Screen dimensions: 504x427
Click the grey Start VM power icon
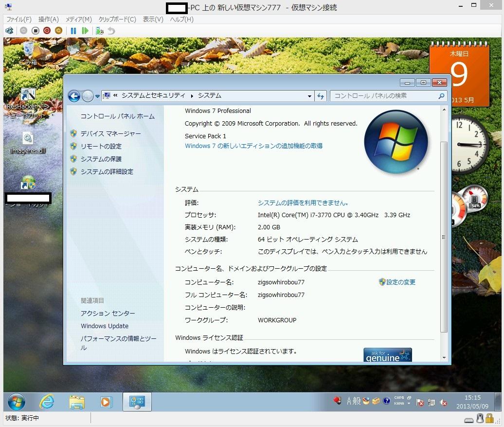[23, 31]
